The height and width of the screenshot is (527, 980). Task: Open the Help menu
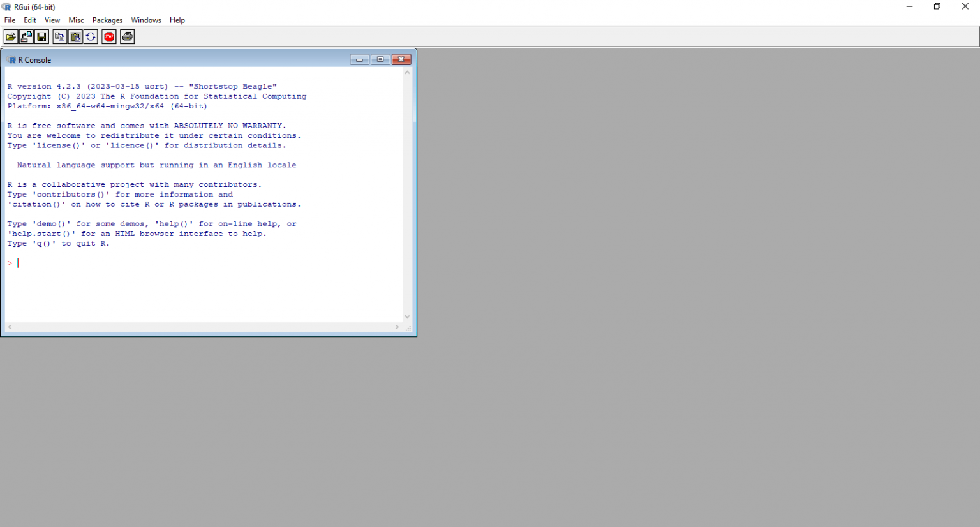point(177,20)
